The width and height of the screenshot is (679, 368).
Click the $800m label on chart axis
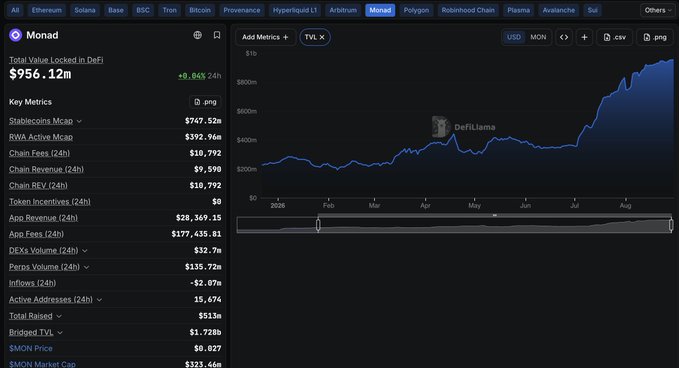[247, 82]
